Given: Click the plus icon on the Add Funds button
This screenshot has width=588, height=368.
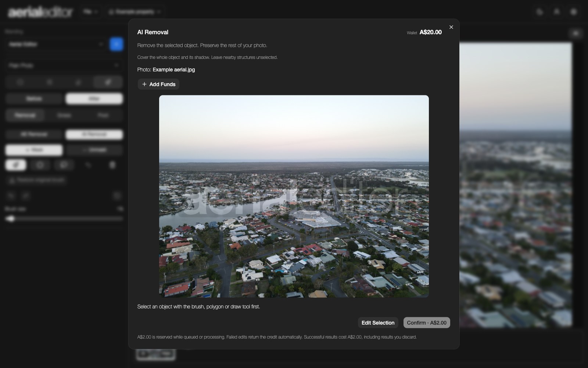Looking at the screenshot, I should (x=144, y=84).
